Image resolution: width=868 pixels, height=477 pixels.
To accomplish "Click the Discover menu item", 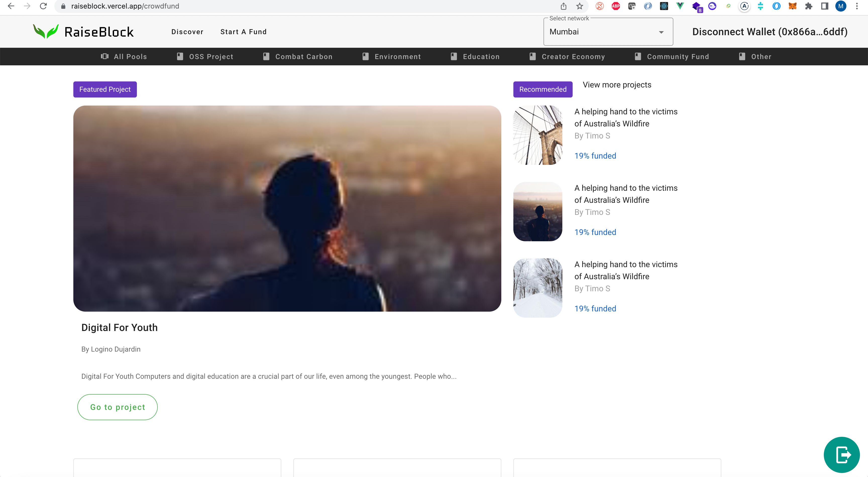I will click(187, 32).
